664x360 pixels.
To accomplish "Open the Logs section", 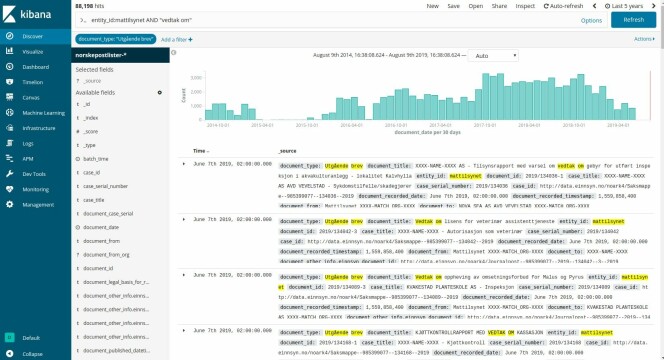I will point(36,144).
